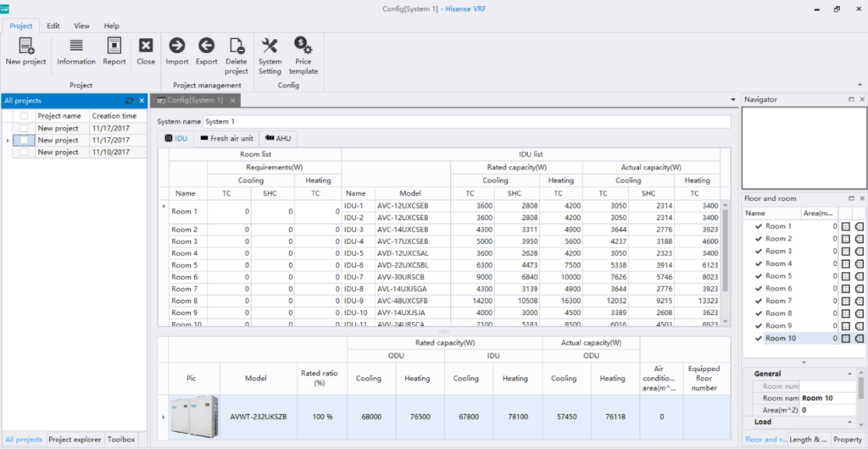The height and width of the screenshot is (449, 868).
Task: Click the ODU unit picture thumbnail
Action: [x=194, y=416]
